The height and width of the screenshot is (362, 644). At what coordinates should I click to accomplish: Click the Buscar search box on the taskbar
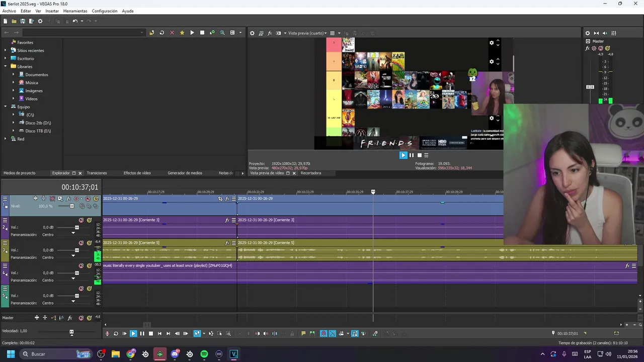point(55,354)
